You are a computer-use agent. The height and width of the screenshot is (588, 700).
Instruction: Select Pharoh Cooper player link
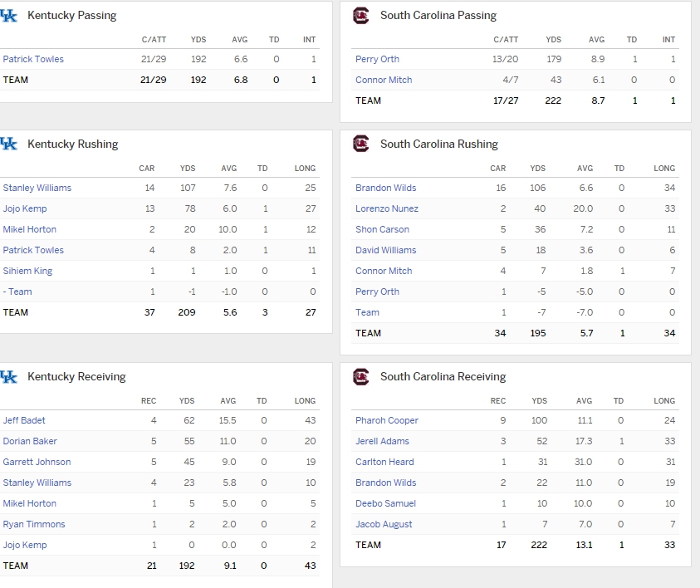(x=387, y=420)
